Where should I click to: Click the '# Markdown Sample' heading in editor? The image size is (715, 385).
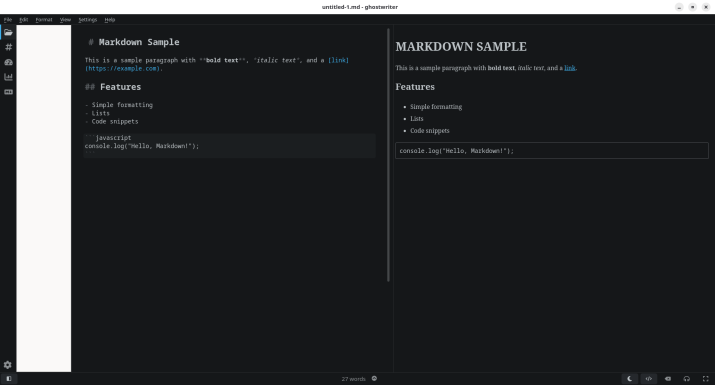tap(134, 42)
